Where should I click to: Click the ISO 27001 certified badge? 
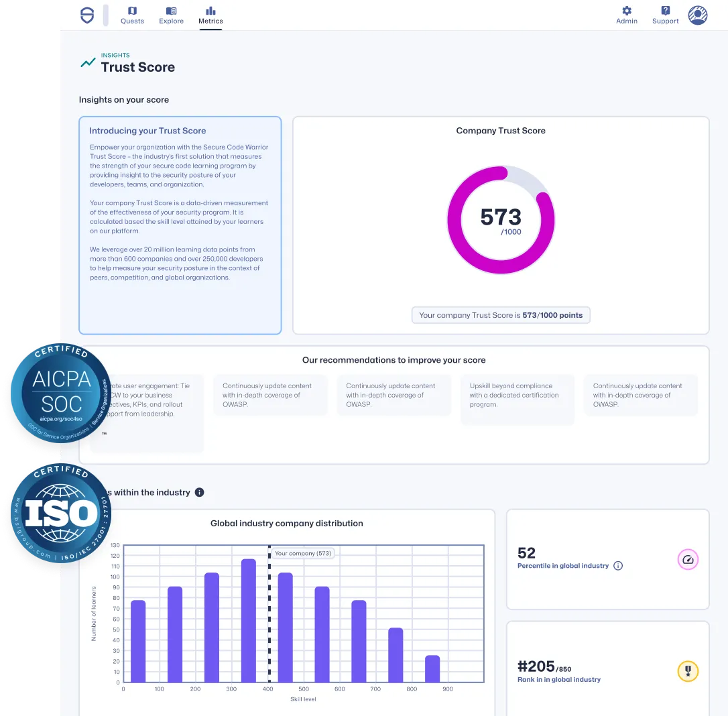coord(61,513)
